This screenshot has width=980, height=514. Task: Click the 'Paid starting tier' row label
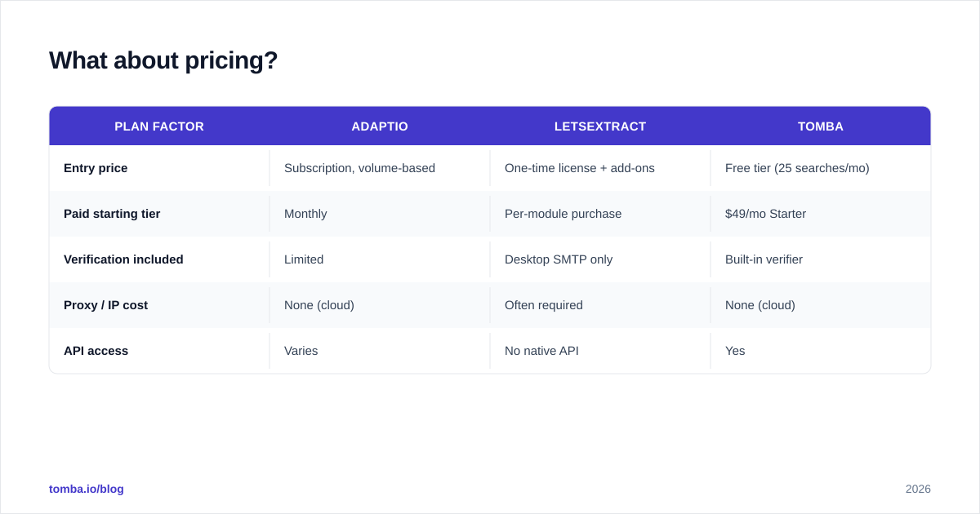112,214
